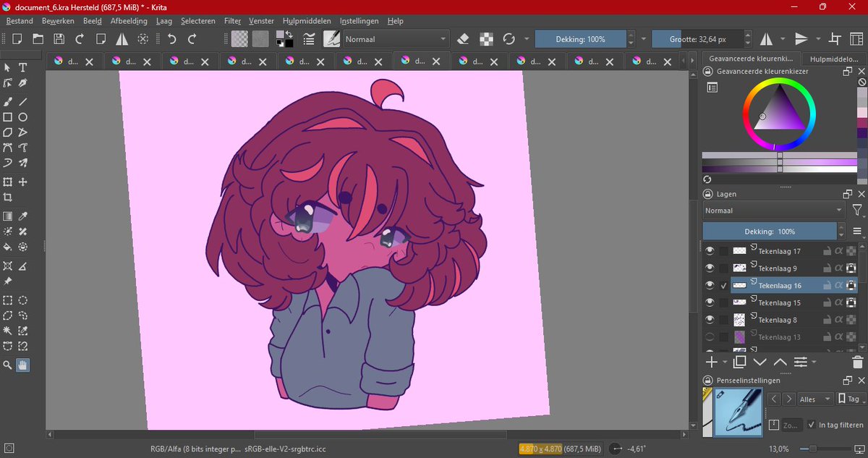The image size is (868, 458).
Task: Hide Tekenlaag 9 with eye icon
Action: tap(710, 268)
